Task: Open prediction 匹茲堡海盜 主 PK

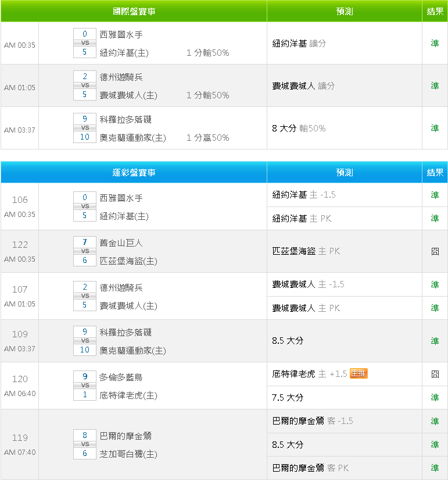Action: pyautogui.click(x=306, y=251)
